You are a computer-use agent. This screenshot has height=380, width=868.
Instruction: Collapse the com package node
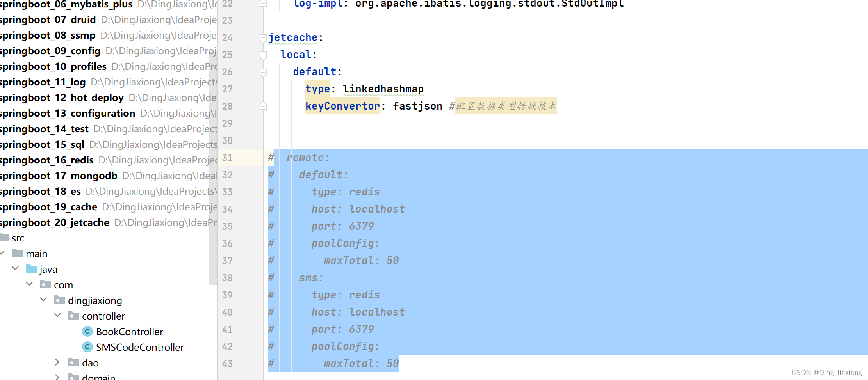[x=30, y=284]
